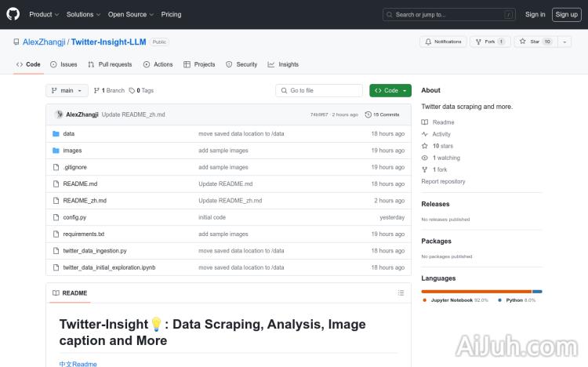Click the images folder icon

tap(56, 151)
